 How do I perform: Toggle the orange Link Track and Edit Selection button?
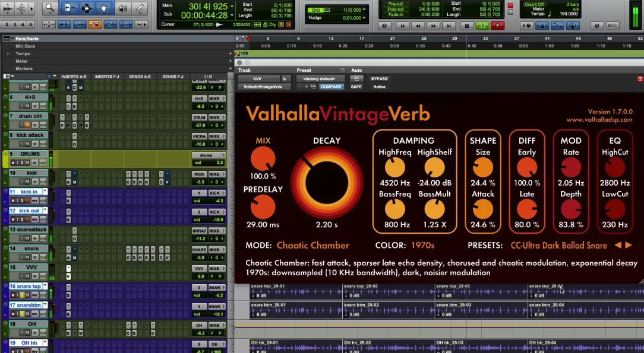pos(95,24)
